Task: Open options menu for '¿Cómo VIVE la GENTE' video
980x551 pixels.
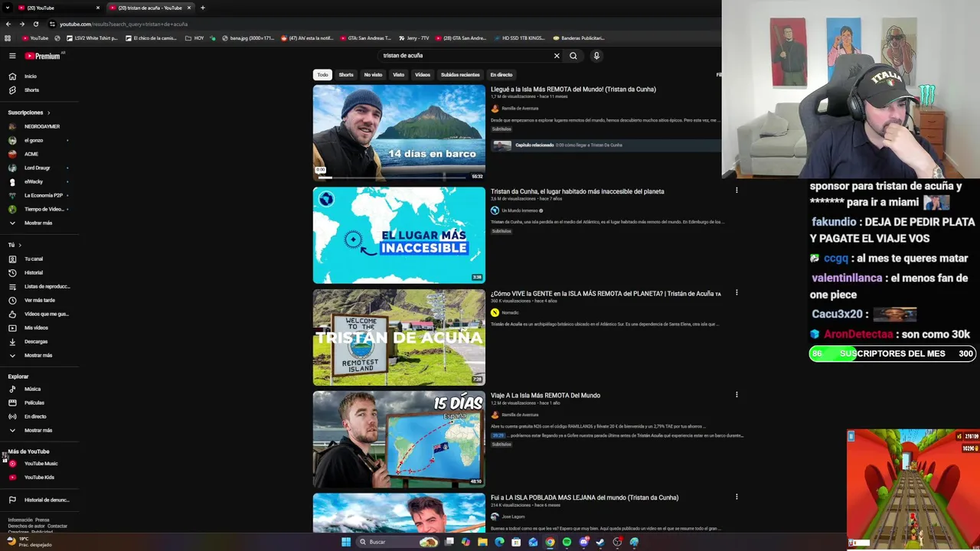Action: (x=737, y=292)
